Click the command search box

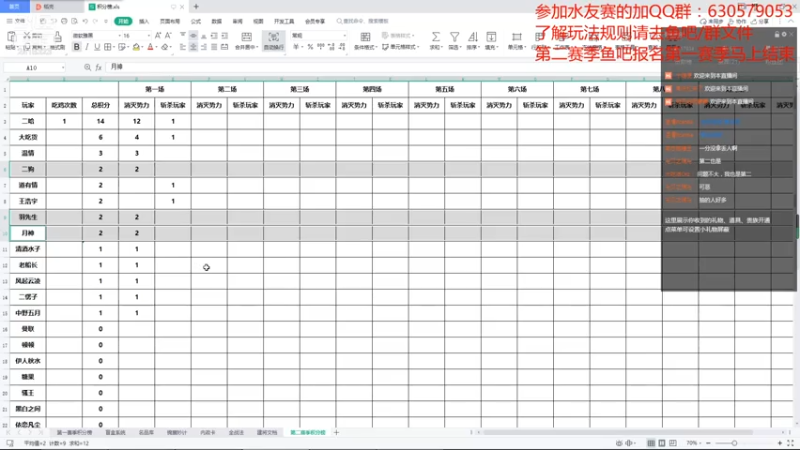(x=362, y=21)
